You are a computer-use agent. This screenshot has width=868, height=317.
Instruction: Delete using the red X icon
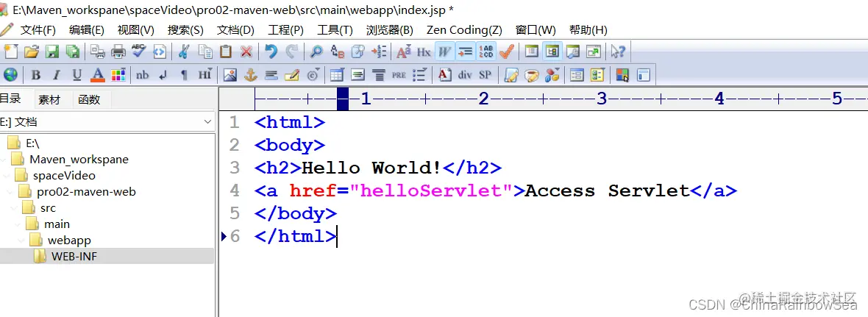click(246, 52)
